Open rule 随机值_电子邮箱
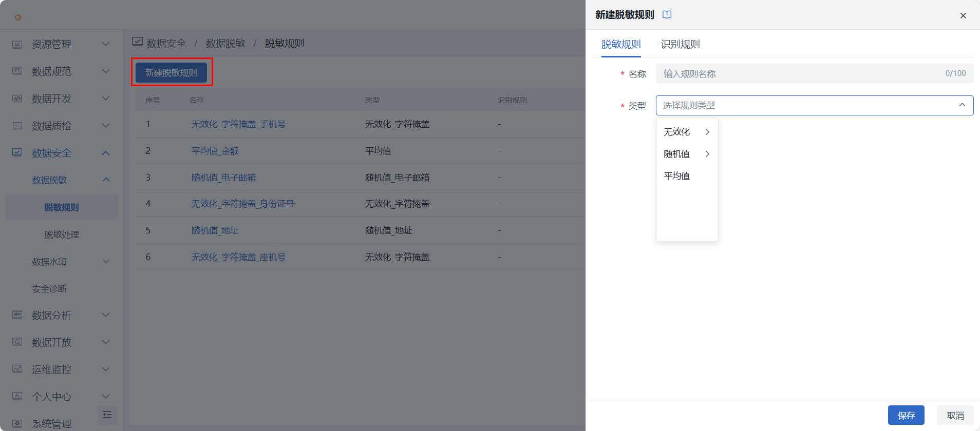This screenshot has width=980, height=431. [223, 178]
